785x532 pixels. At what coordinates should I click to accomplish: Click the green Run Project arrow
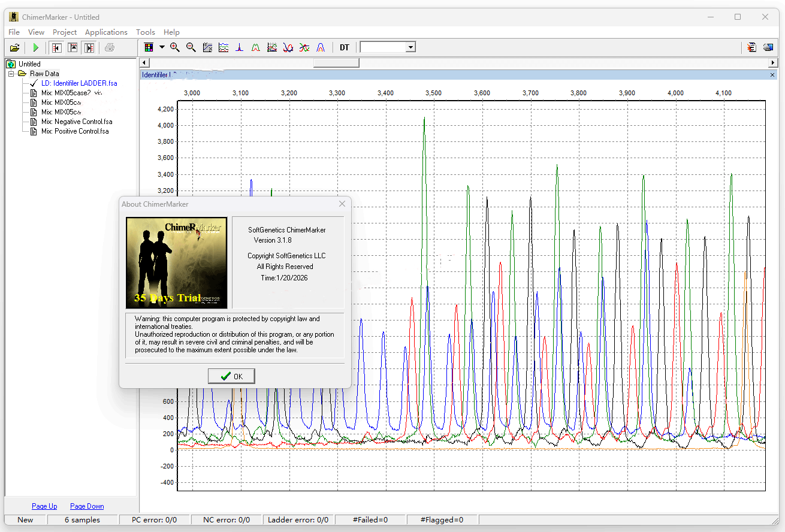click(x=36, y=47)
